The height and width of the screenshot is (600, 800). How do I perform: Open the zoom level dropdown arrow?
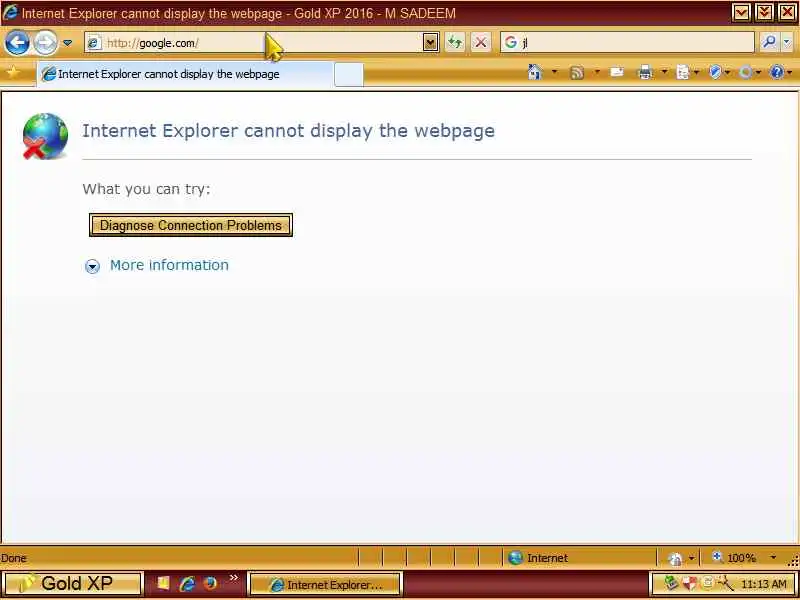tap(773, 558)
